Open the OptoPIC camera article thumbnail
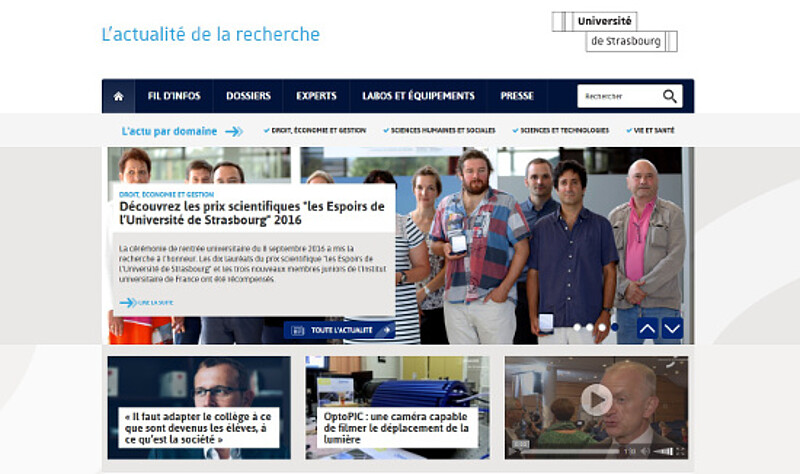800x474 pixels. pyautogui.click(x=397, y=408)
